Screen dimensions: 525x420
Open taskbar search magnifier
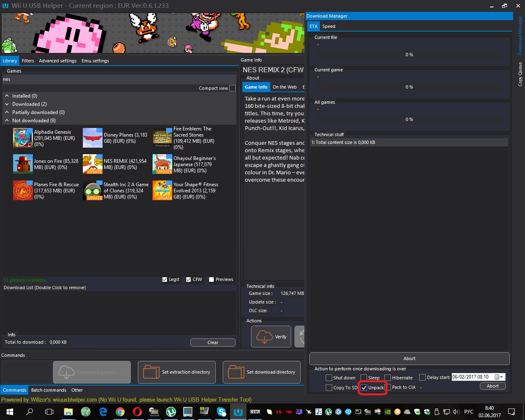pos(30,412)
